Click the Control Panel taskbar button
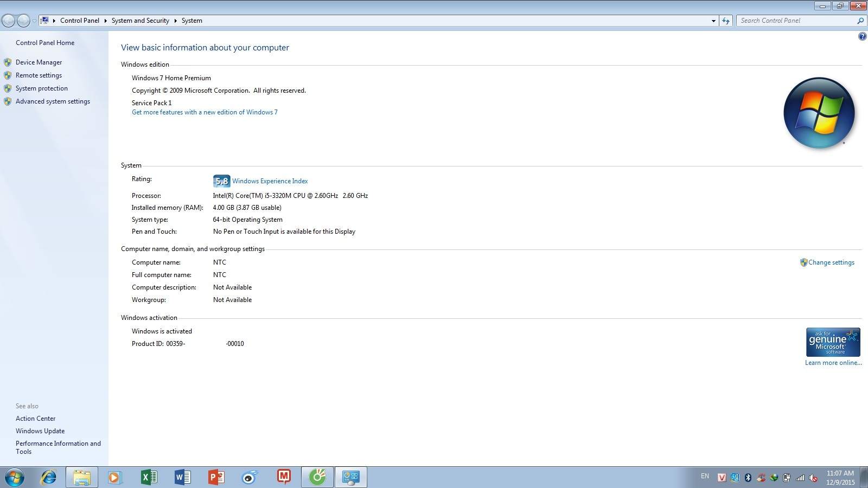Image resolution: width=868 pixels, height=488 pixels. point(351,477)
